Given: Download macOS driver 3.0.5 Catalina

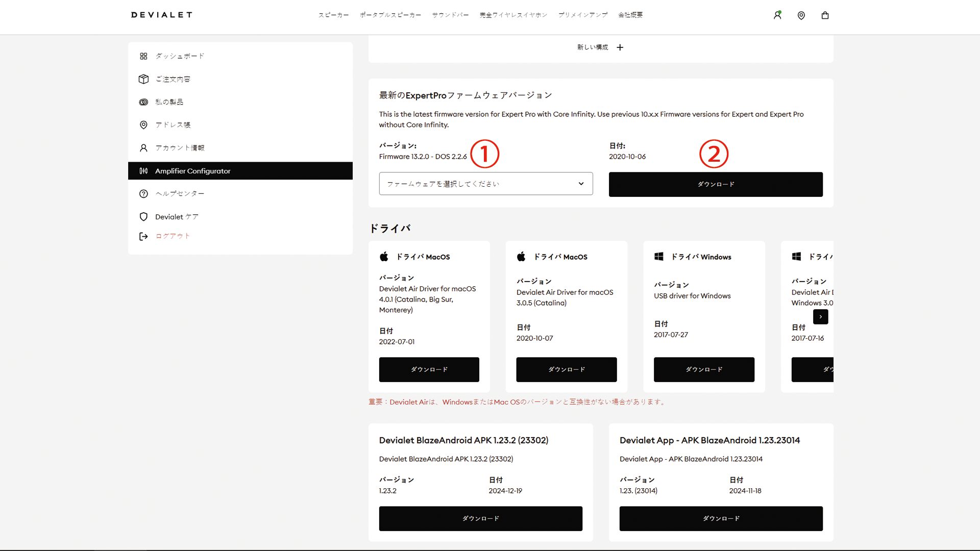Looking at the screenshot, I should pos(567,369).
